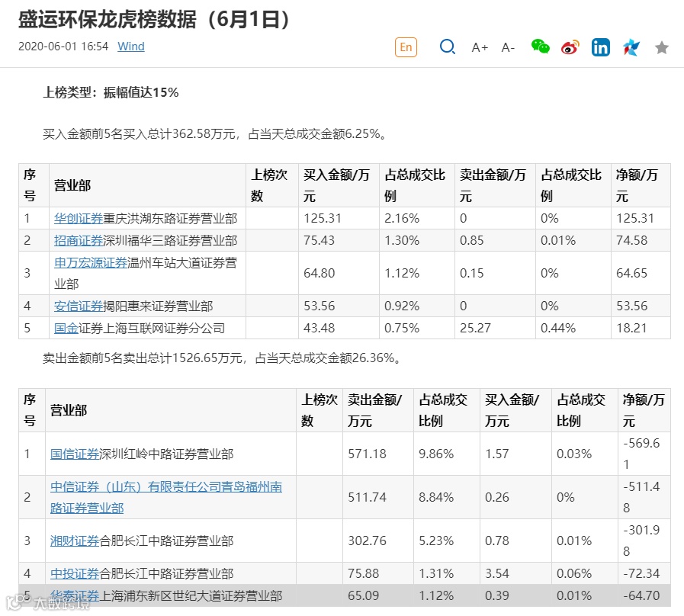
Task: Open the search magnifier icon
Action: tap(447, 47)
